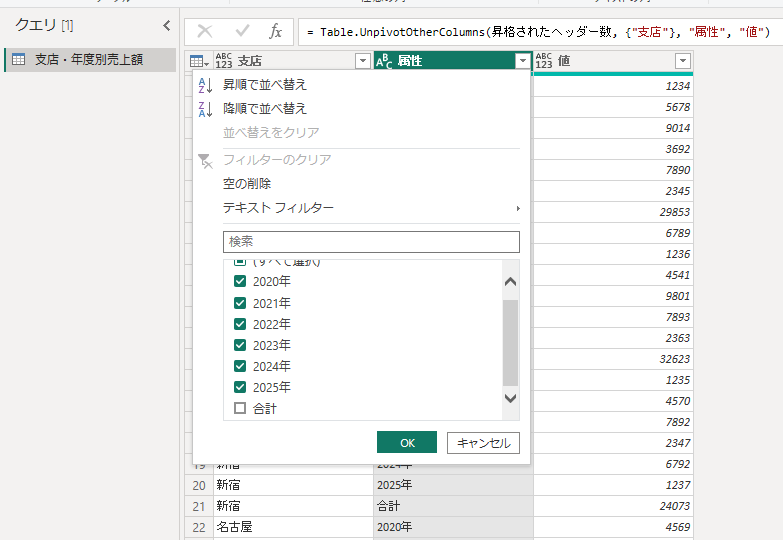The image size is (783, 540).
Task: Click the sort descending Z-A icon
Action: [206, 109]
